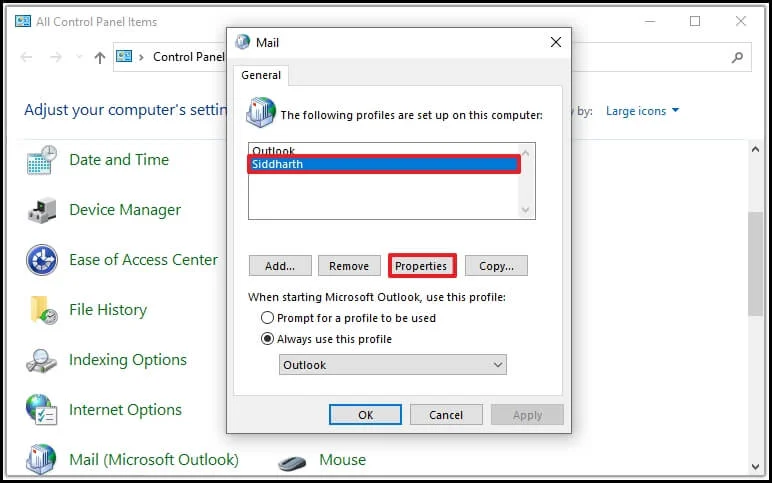Click the search magnifier in Control Panel
Image resolution: width=772 pixels, height=483 pixels.
[737, 58]
